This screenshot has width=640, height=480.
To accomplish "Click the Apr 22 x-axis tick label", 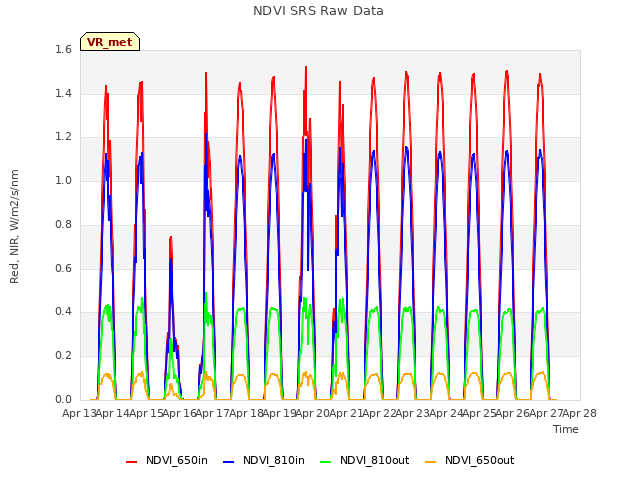I will (x=379, y=413).
